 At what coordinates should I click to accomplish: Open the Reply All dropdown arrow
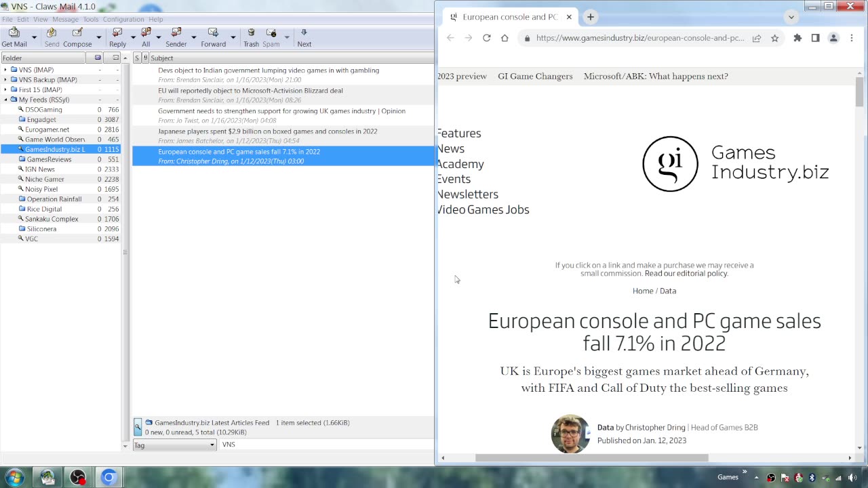(159, 37)
